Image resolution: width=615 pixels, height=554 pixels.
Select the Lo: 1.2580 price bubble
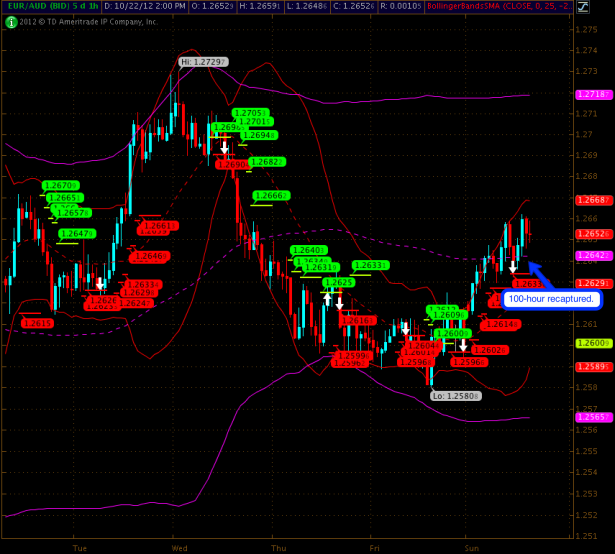456,396
